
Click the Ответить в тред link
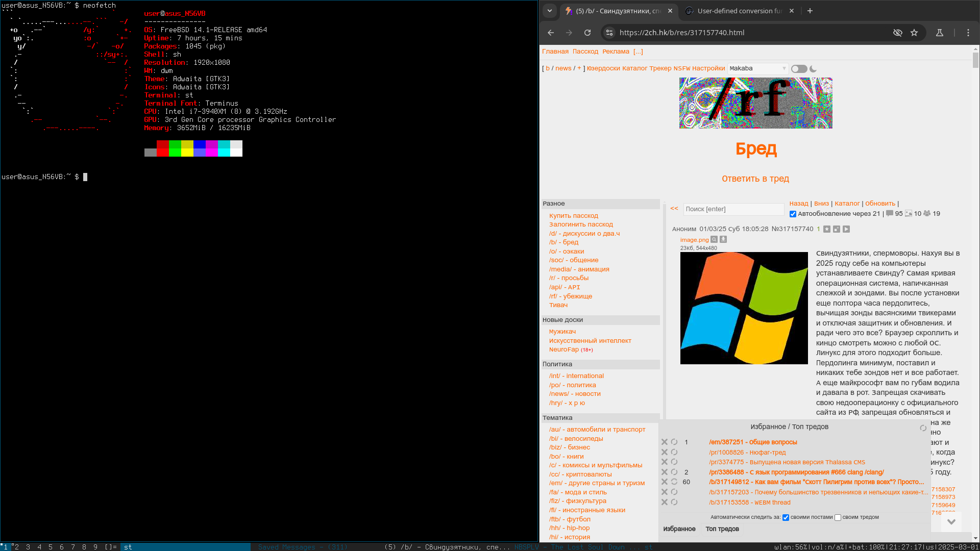(x=755, y=179)
